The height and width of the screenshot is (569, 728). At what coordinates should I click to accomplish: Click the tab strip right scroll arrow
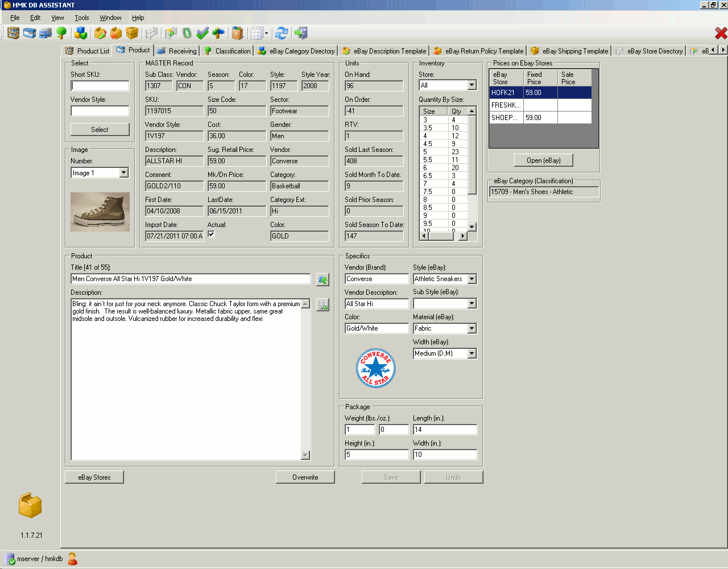[723, 50]
